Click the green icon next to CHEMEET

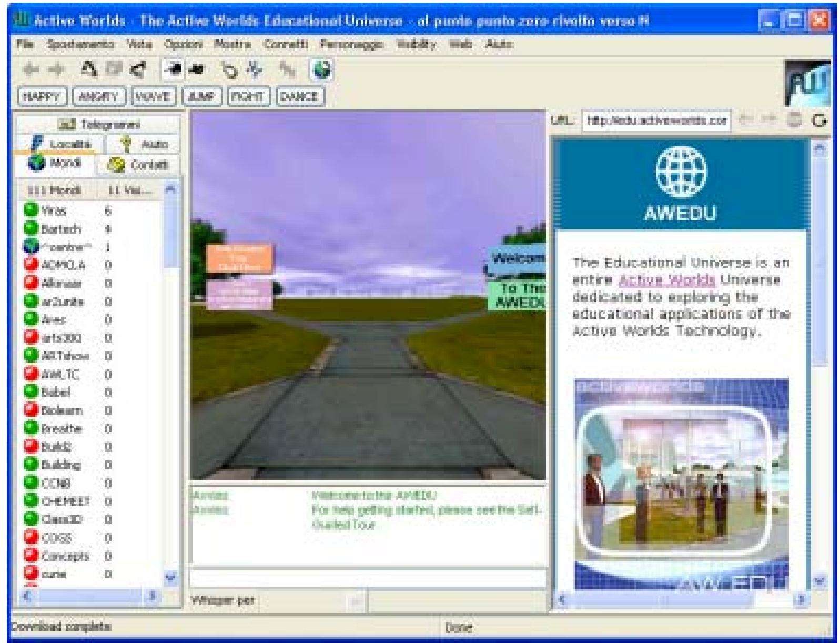click(32, 501)
